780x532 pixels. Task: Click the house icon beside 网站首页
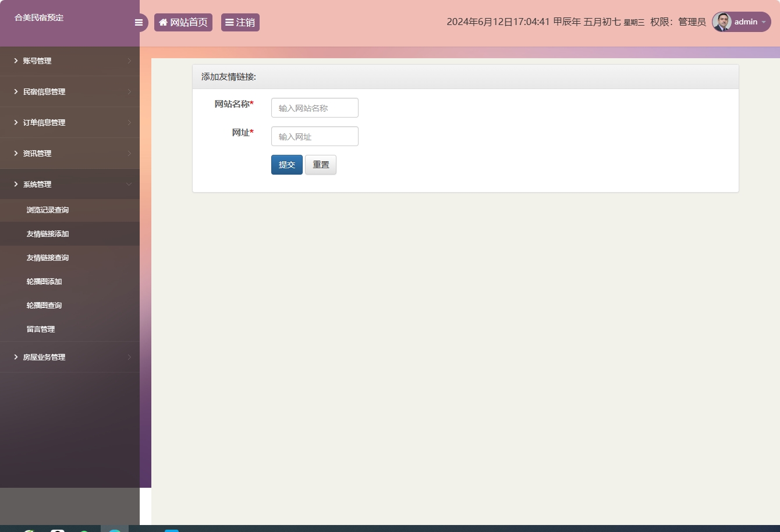(163, 22)
